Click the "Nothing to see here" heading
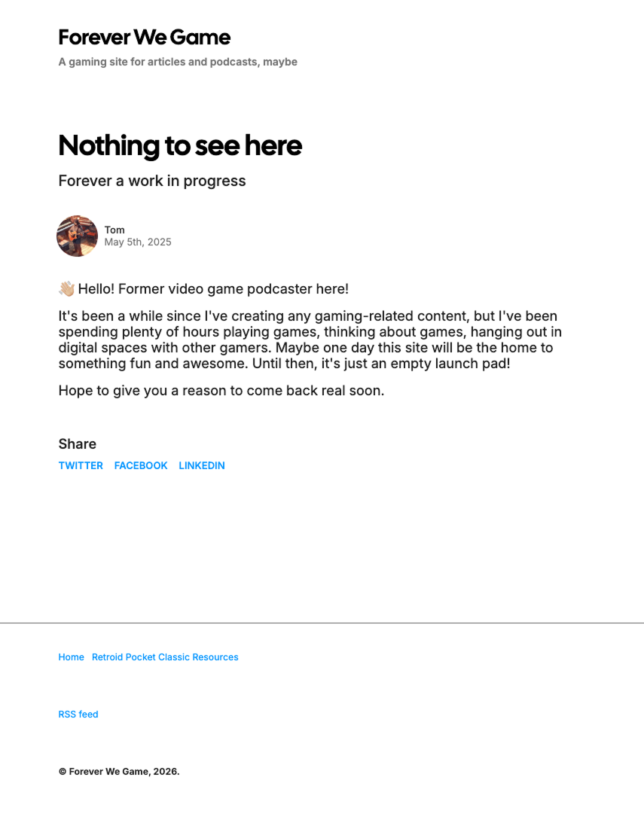The height and width of the screenshot is (835, 644). coord(180,145)
